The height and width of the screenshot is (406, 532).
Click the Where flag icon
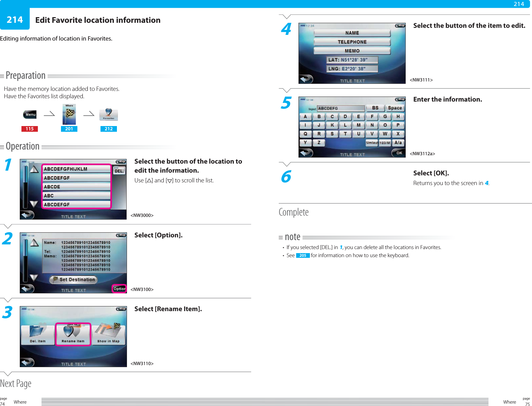pyautogui.click(x=69, y=114)
